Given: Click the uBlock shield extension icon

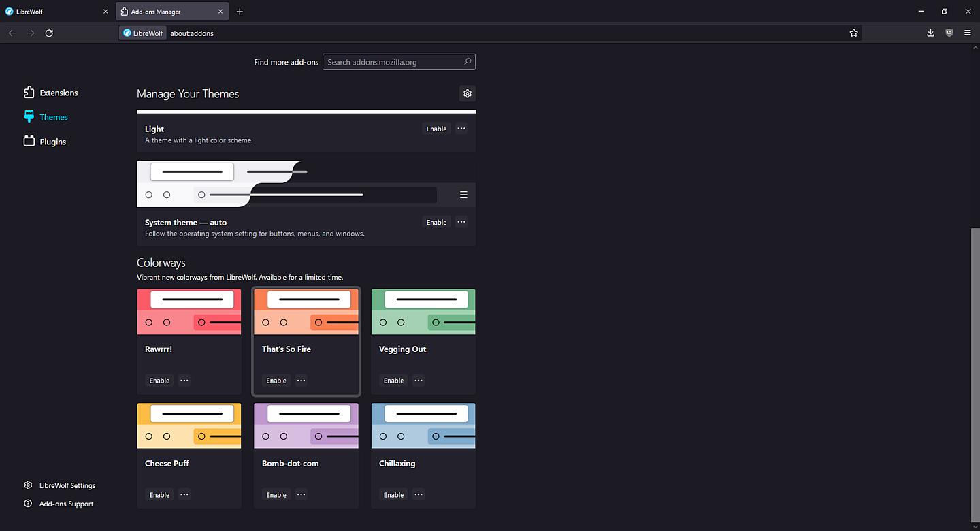Looking at the screenshot, I should [949, 33].
